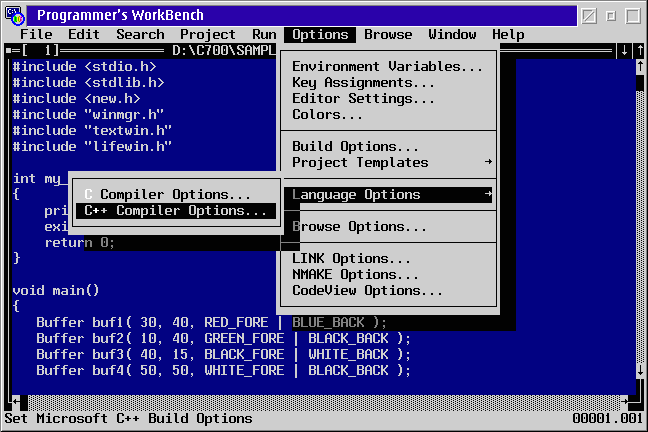Screen dimensions: 648x432
Task: Click the #include "textwin.h" line
Action: point(92,131)
